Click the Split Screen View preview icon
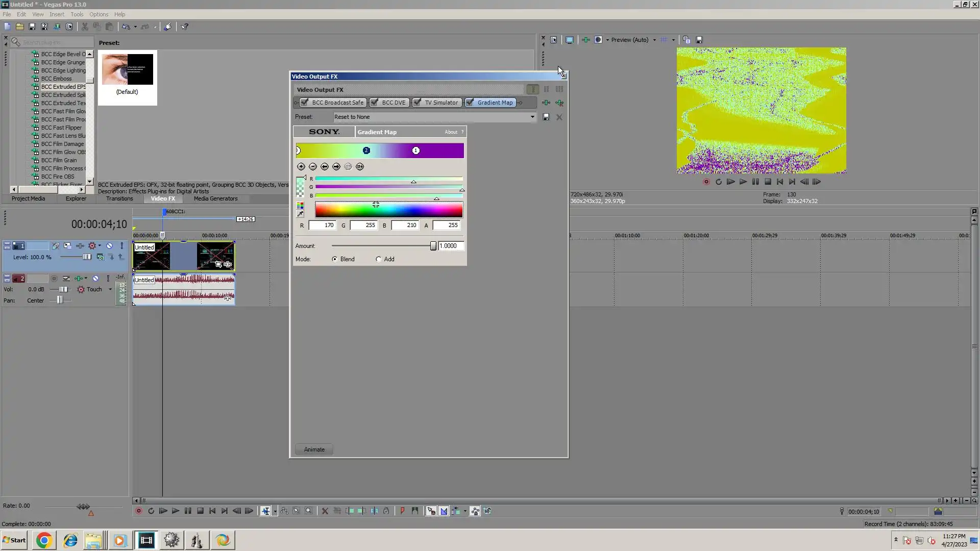The image size is (980, 551). click(x=598, y=40)
